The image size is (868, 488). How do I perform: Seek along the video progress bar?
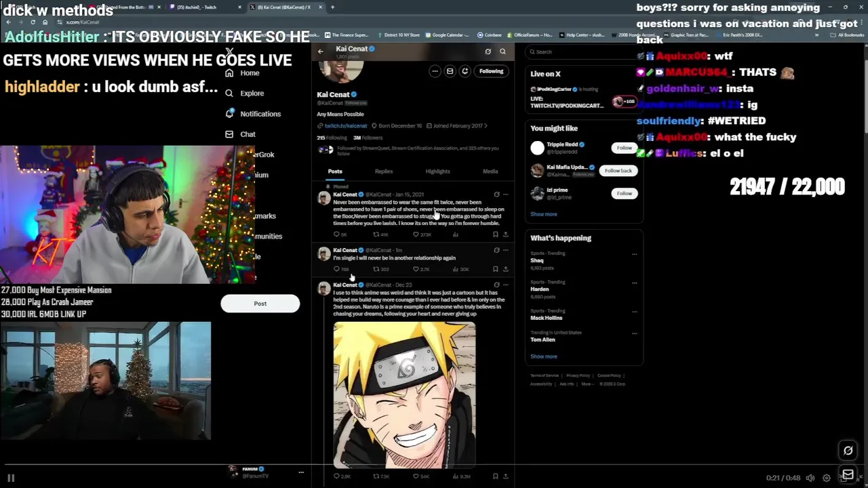(434, 466)
